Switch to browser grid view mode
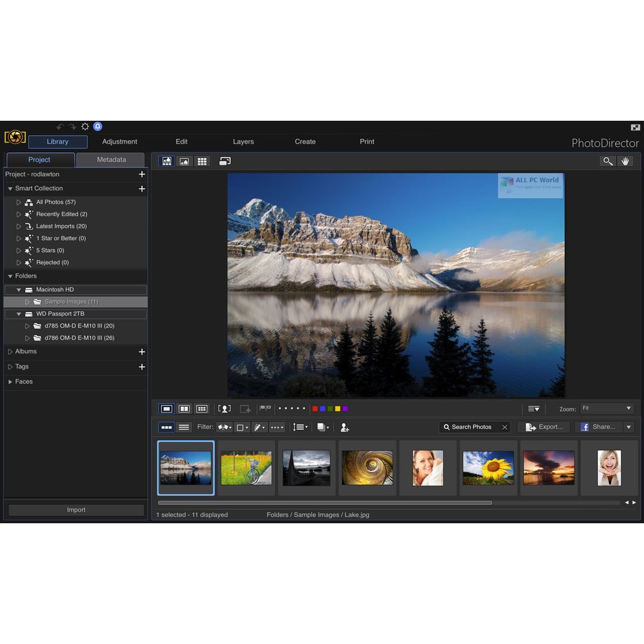The image size is (644, 644). 202,161
